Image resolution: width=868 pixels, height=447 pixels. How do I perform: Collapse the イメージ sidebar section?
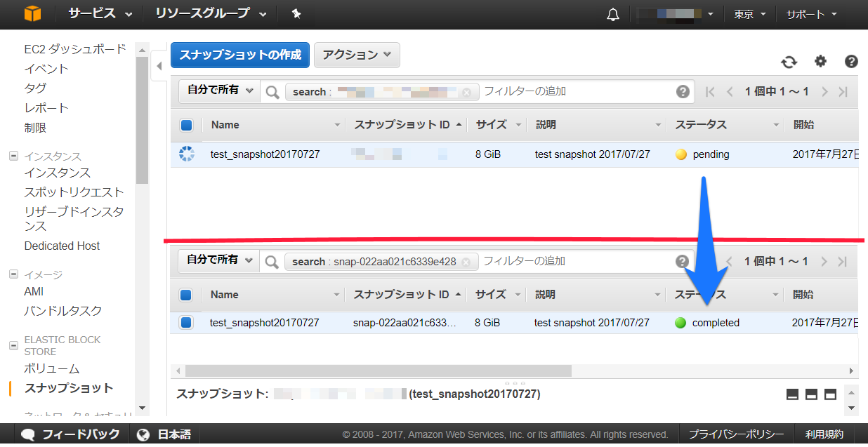pos(13,274)
